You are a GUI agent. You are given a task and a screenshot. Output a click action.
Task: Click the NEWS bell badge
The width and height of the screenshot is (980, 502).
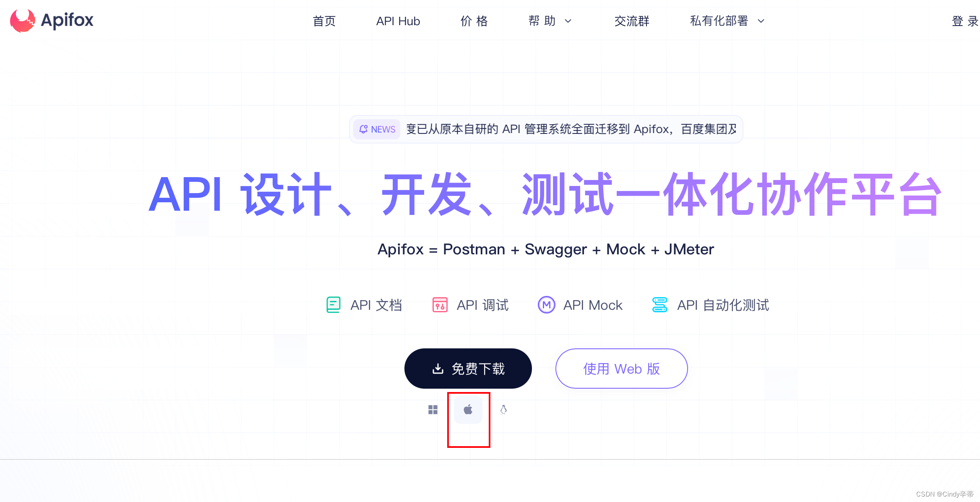[377, 129]
